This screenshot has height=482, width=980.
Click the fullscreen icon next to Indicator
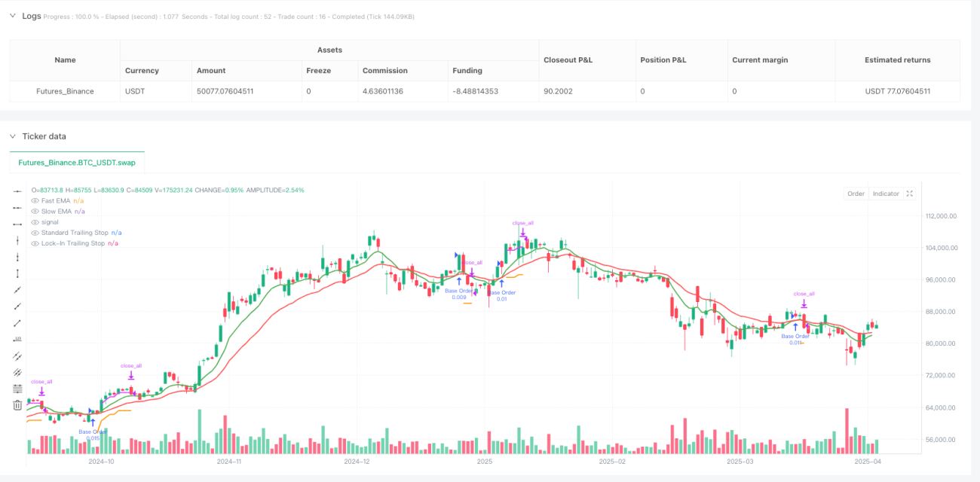(x=910, y=194)
